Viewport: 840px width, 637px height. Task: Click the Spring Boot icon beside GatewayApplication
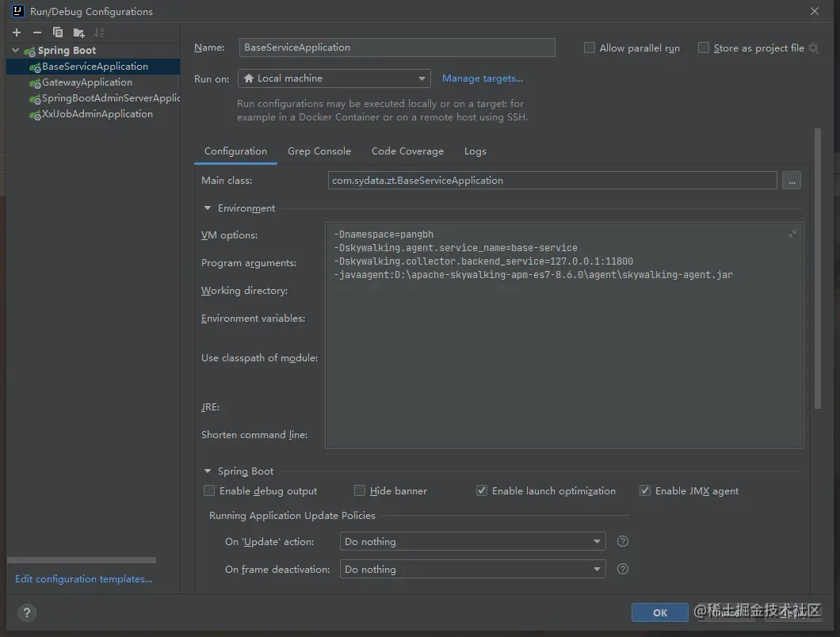pos(36,83)
